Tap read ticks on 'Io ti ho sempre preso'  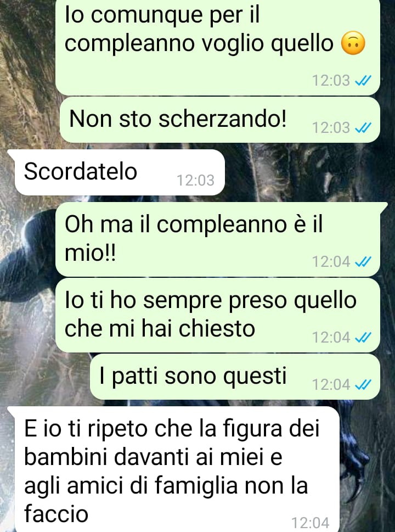[x=363, y=337]
